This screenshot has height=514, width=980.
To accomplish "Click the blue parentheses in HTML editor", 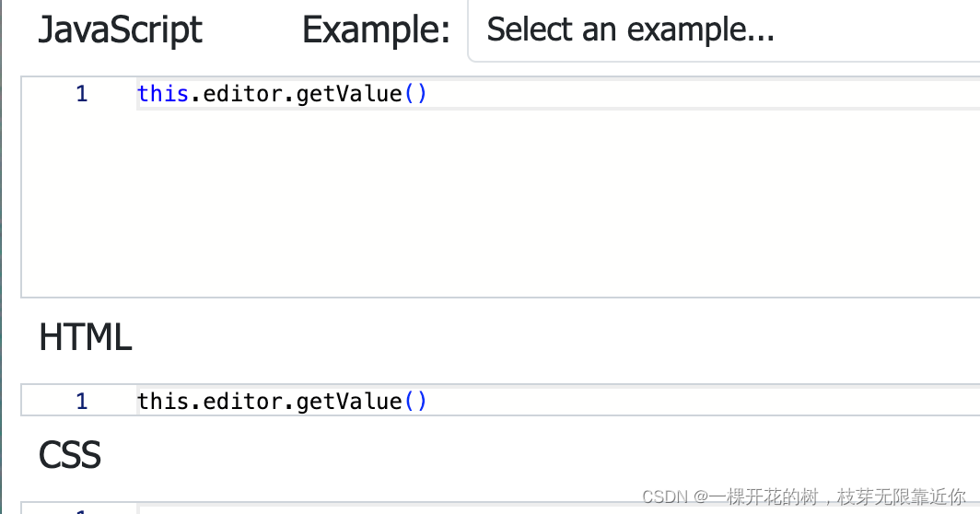I will 415,401.
